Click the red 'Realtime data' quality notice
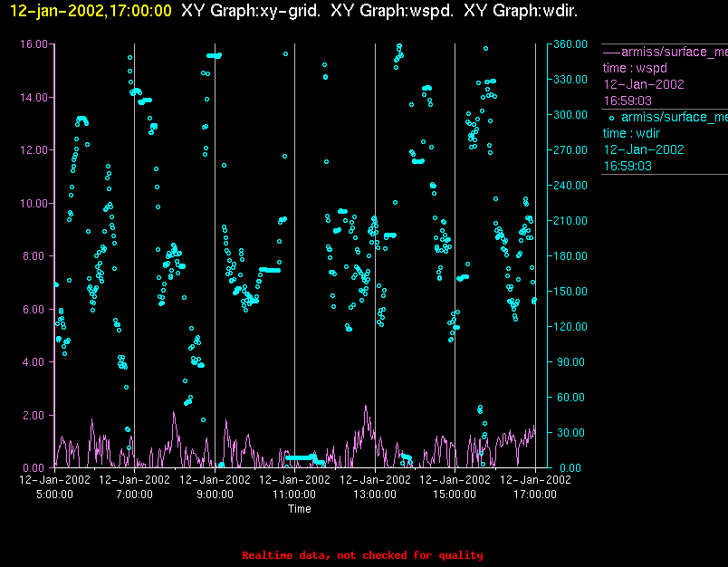Image resolution: width=728 pixels, height=567 pixels. 362,555
